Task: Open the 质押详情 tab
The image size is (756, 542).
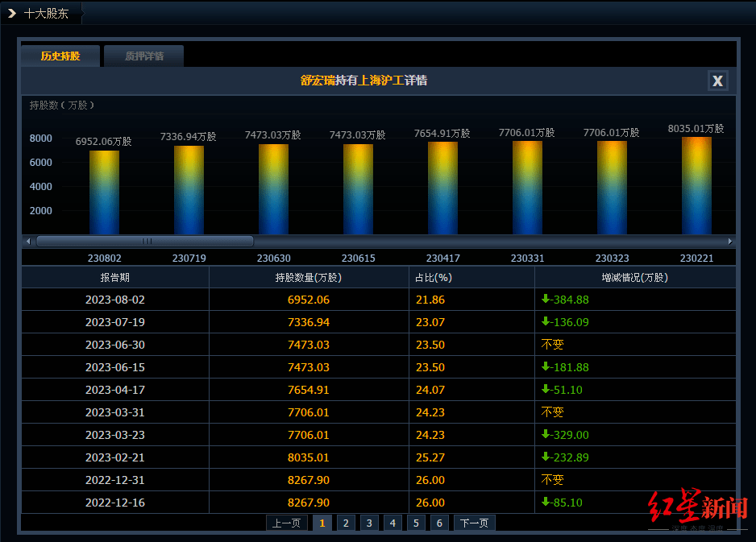Action: [144, 56]
